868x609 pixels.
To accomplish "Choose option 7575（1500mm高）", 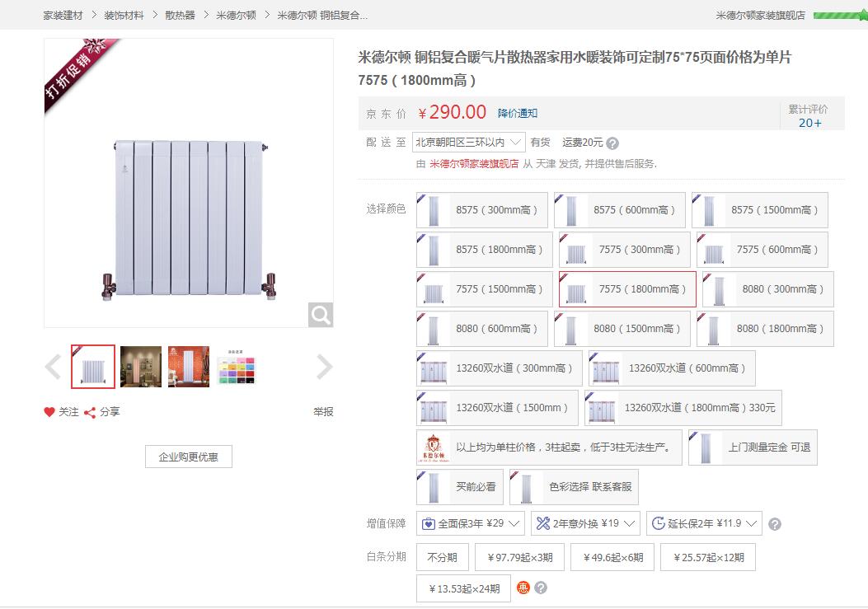I will click(485, 289).
